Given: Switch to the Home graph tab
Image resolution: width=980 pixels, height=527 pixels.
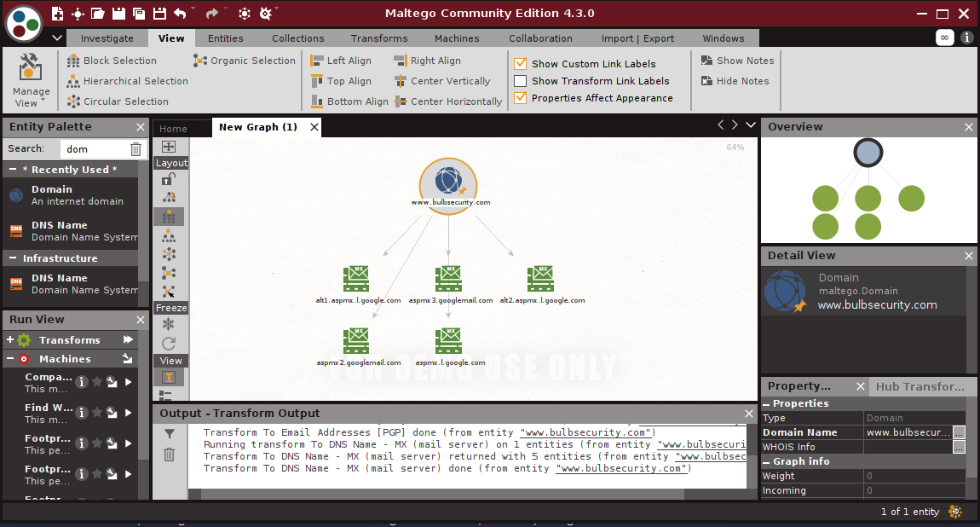Looking at the screenshot, I should click(173, 128).
